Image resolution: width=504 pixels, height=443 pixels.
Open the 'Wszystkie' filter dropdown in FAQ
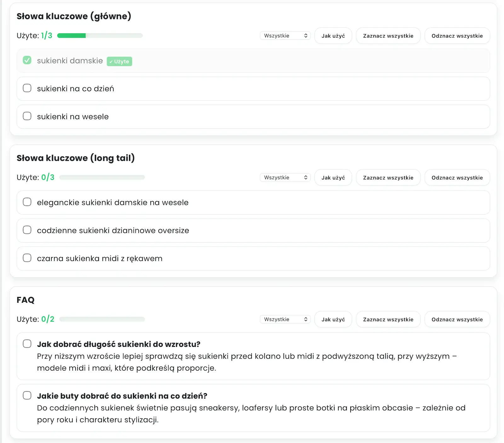pyautogui.click(x=285, y=319)
